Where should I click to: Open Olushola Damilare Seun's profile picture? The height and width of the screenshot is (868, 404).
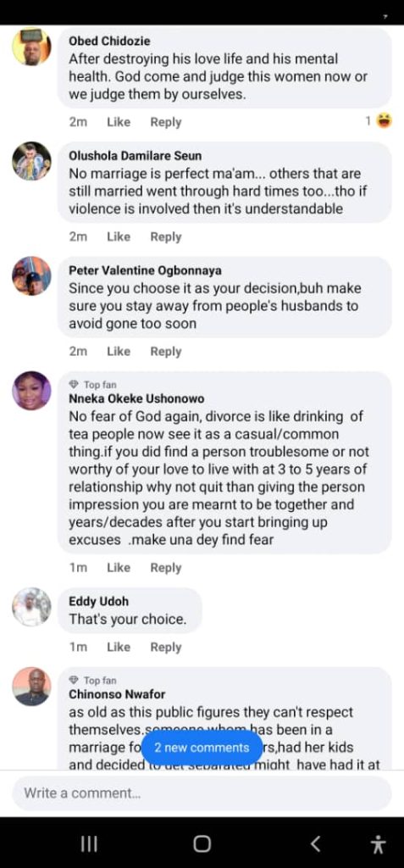click(31, 161)
